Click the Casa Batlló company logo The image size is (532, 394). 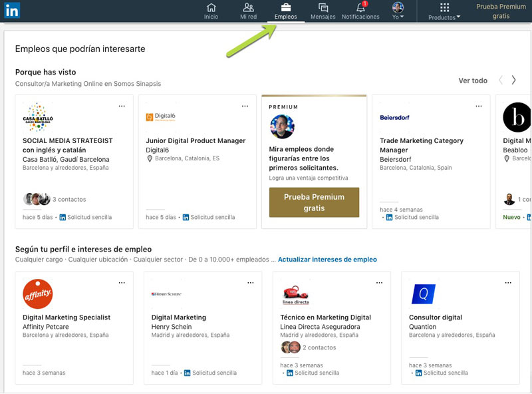point(38,118)
